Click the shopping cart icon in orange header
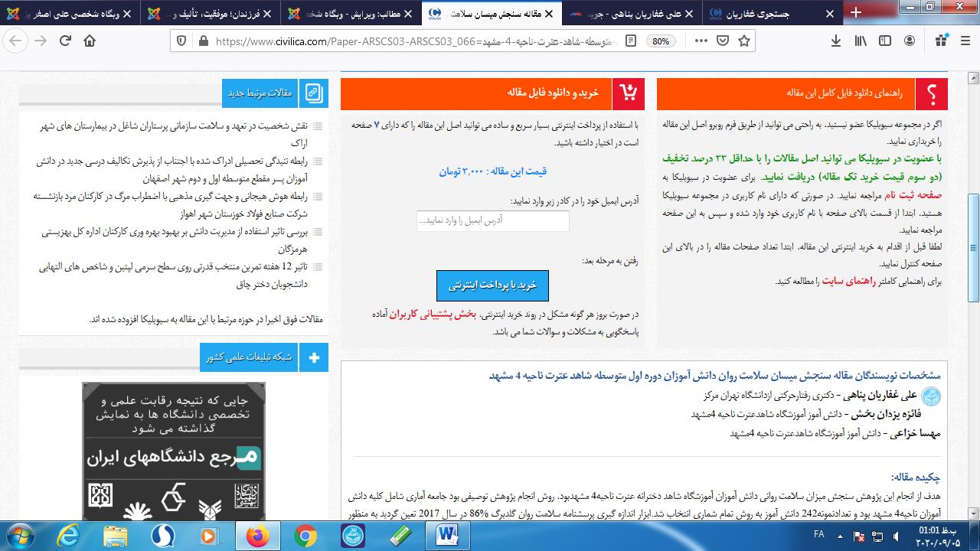The width and height of the screenshot is (980, 551). (x=629, y=93)
